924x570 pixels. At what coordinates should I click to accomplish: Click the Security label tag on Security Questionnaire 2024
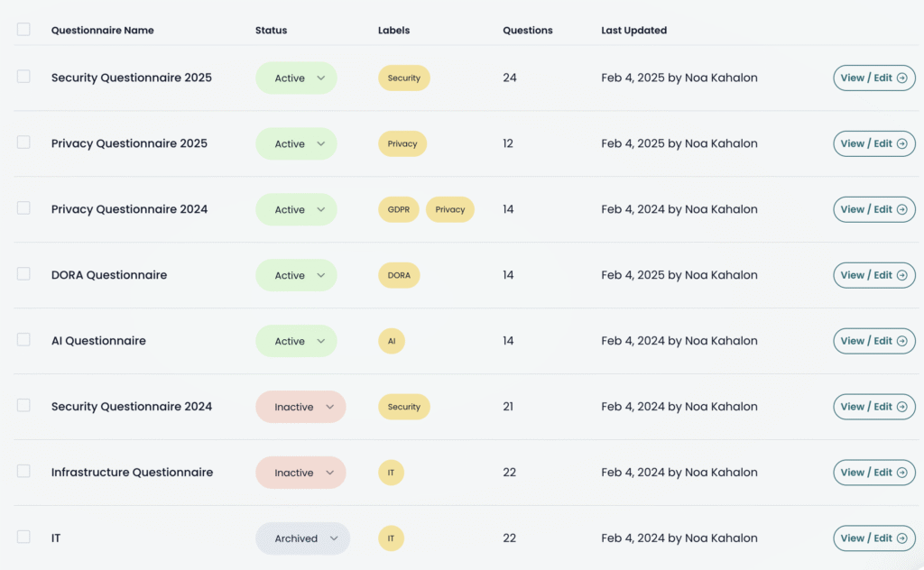pyautogui.click(x=403, y=407)
